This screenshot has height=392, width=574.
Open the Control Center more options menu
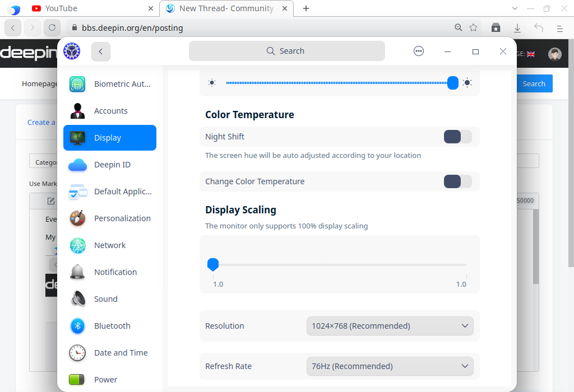point(418,51)
